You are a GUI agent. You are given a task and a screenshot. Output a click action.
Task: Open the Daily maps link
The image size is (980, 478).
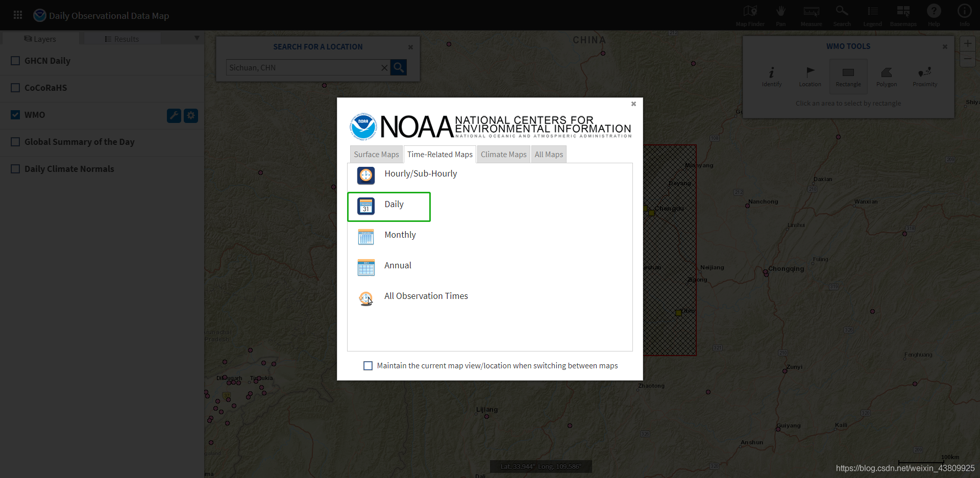pos(394,204)
